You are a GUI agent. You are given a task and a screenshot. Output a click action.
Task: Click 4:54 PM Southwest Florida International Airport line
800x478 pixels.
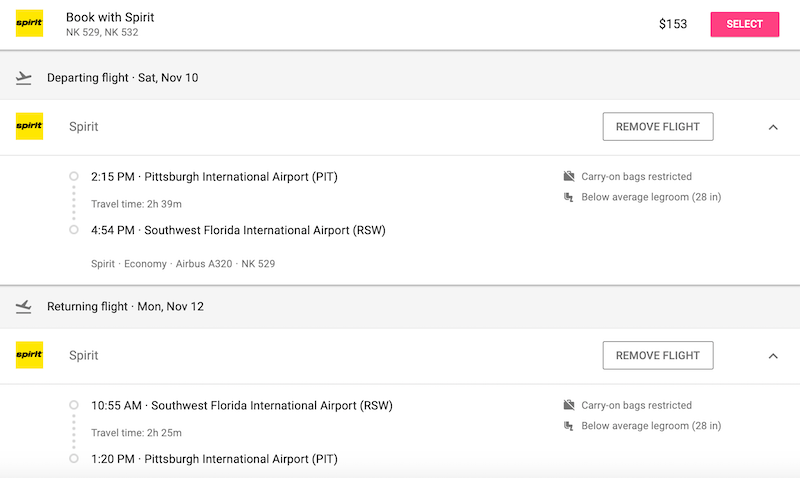(x=238, y=230)
